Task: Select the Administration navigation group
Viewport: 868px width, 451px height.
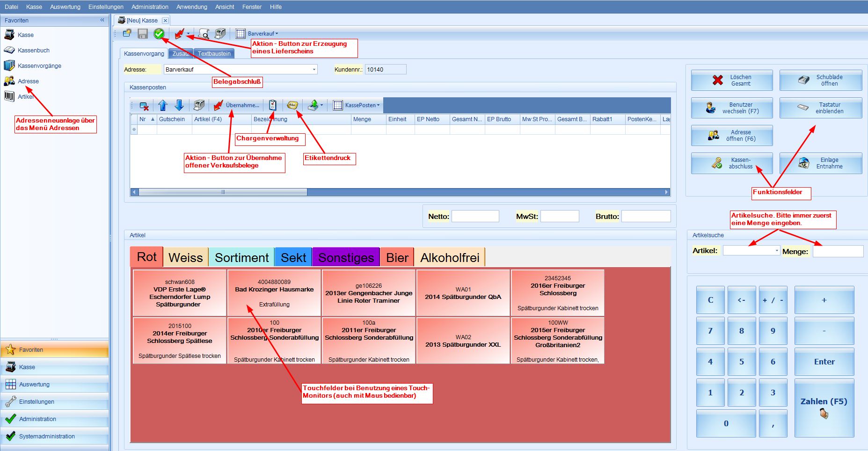Action: tap(54, 419)
